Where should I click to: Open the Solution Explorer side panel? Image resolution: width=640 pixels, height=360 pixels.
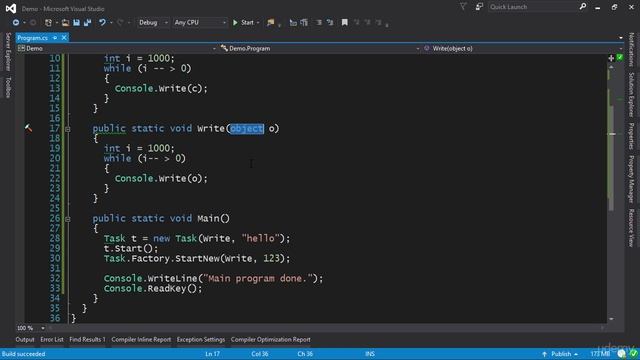coord(631,95)
